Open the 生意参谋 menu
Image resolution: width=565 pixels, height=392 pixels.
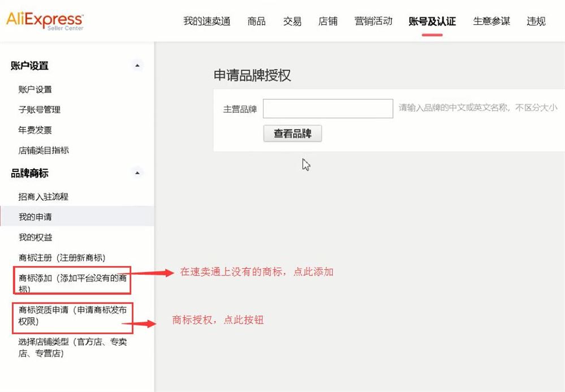coord(491,21)
